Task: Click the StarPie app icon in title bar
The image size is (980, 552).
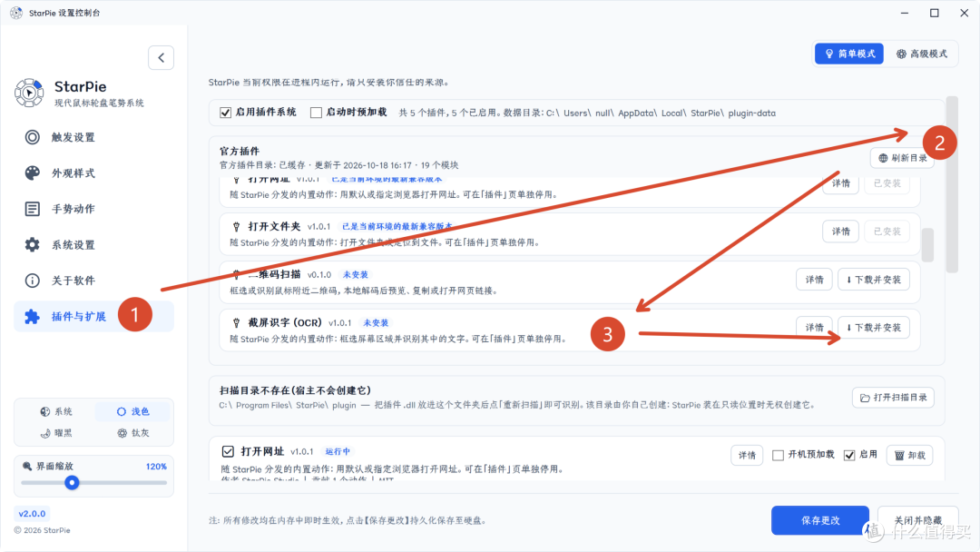Action: (x=16, y=13)
